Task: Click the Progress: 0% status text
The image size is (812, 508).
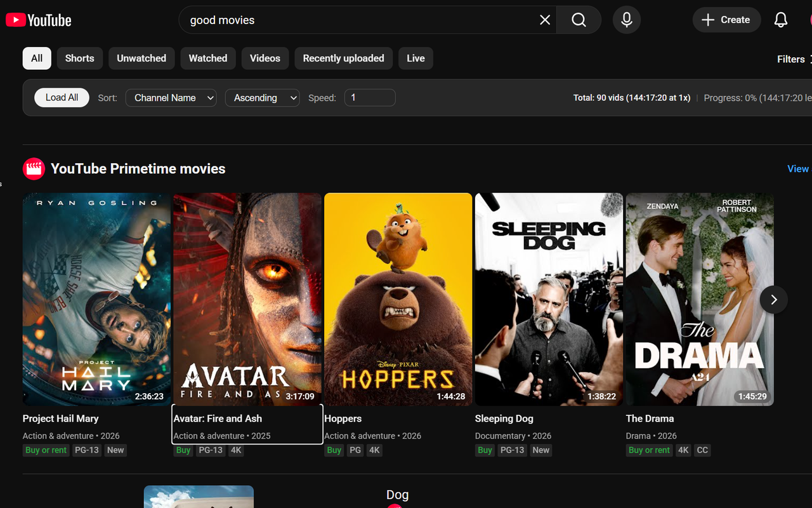Action: (x=758, y=98)
